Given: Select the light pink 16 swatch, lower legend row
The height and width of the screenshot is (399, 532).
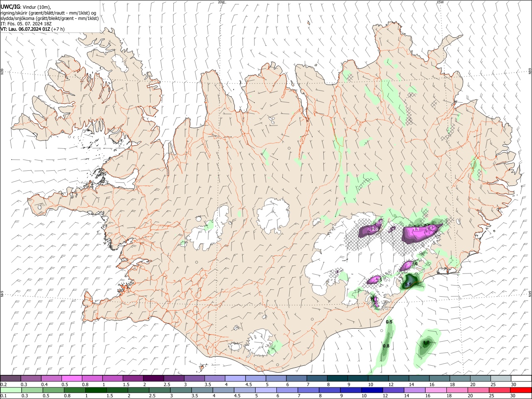Looking at the screenshot, I should tap(436, 390).
